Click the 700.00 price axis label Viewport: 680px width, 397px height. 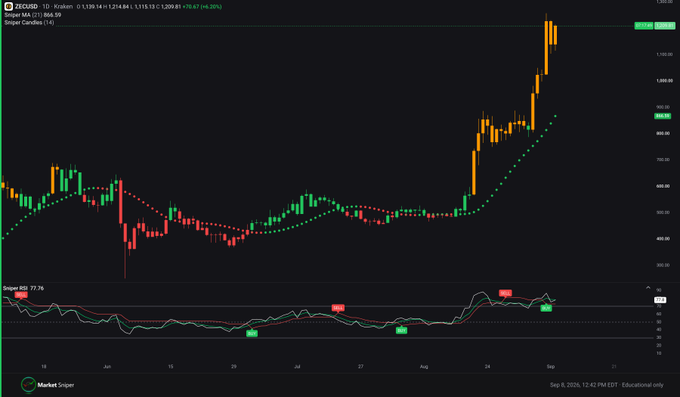tap(663, 160)
